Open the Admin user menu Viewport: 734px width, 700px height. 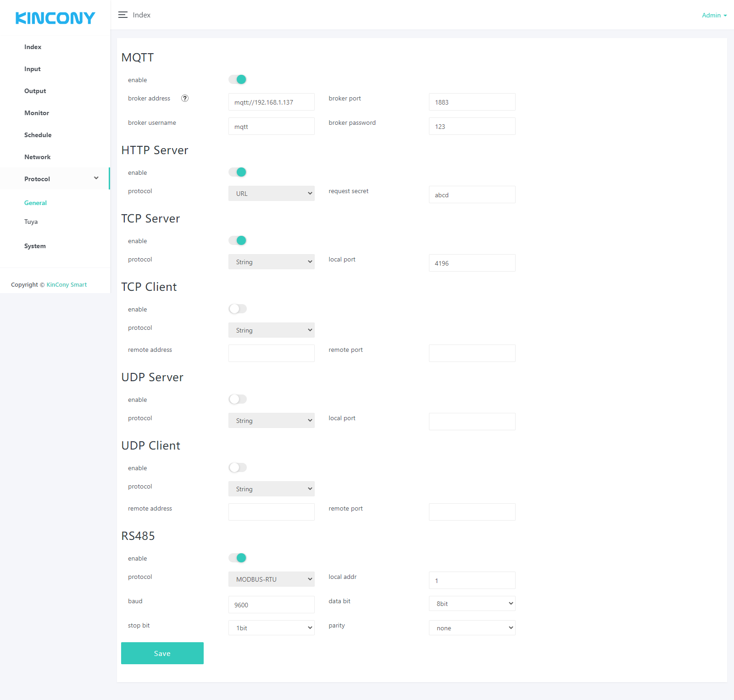714,15
